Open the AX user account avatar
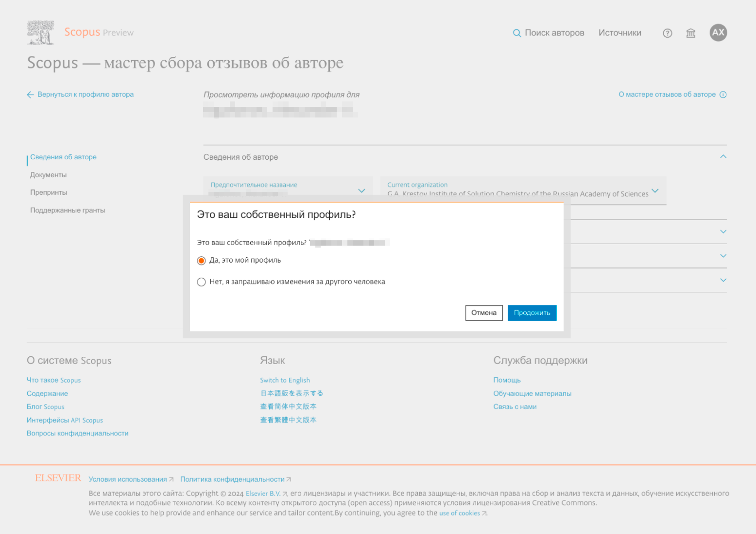Viewport: 756px width, 534px height. [x=718, y=33]
